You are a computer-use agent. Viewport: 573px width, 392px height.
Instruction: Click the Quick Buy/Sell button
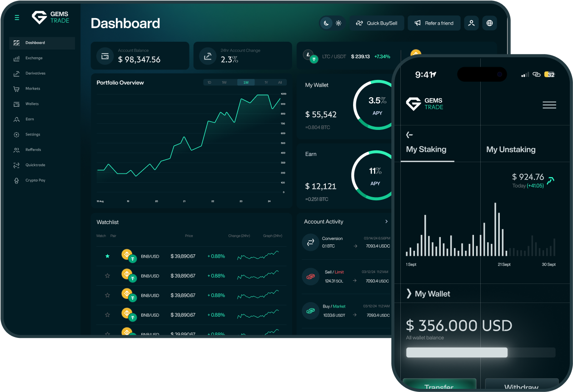377,23
